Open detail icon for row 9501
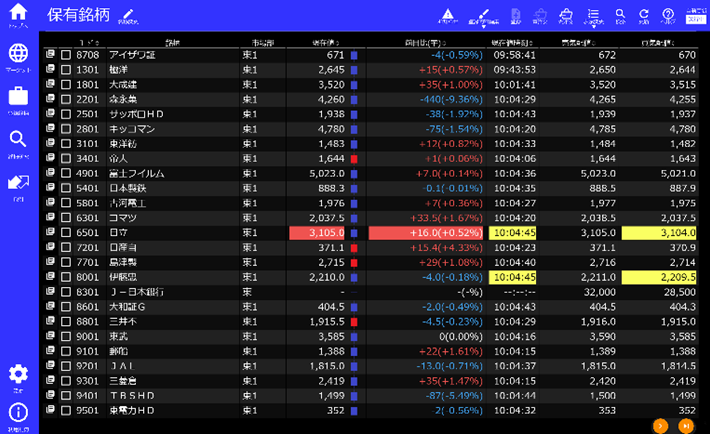Screen dimensions: 710x434 click(x=50, y=410)
